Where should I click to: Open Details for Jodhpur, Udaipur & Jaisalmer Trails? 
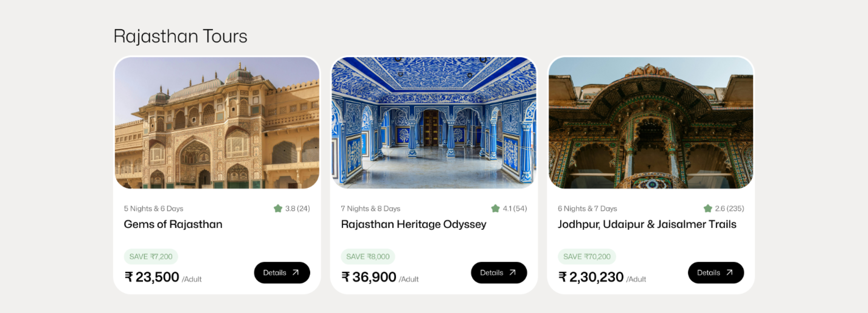[x=716, y=273]
